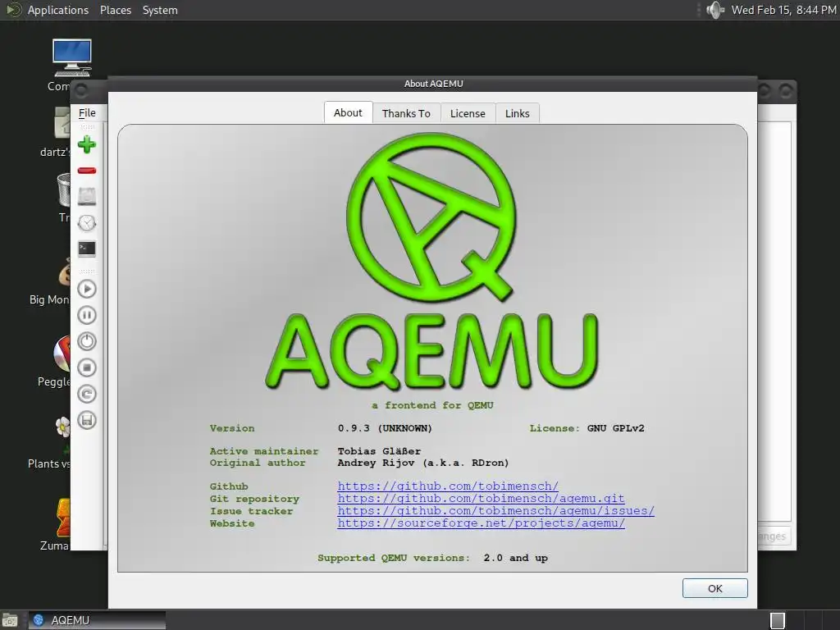This screenshot has width=840, height=630.
Task: Open the System menu in top panel
Action: click(160, 10)
